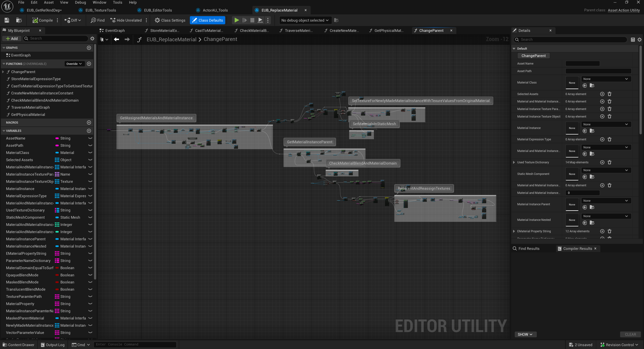
Task: Toggle visibility eye for StaticMeshComponent variable
Action: click(90, 217)
